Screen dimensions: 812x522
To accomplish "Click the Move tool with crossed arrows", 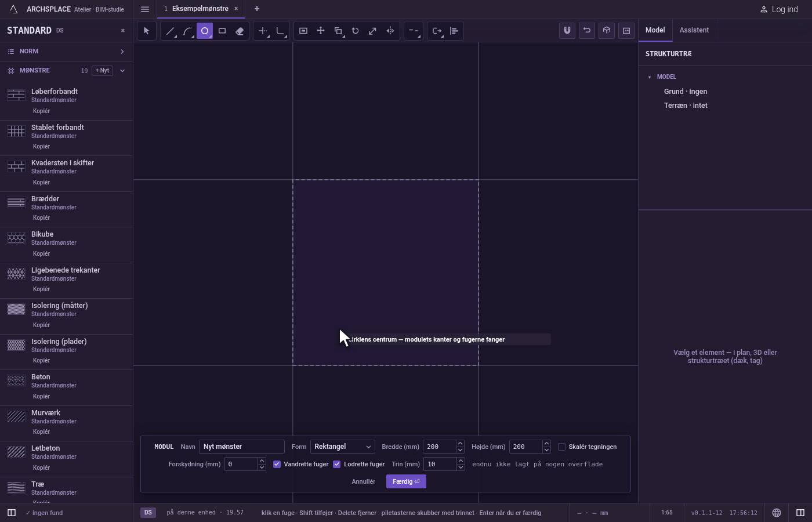I will [x=321, y=31].
